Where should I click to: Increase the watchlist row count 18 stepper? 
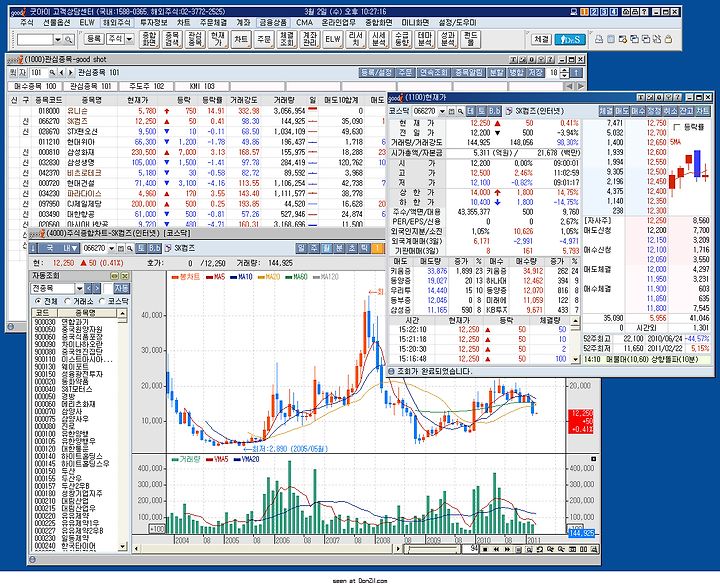(x=565, y=70)
